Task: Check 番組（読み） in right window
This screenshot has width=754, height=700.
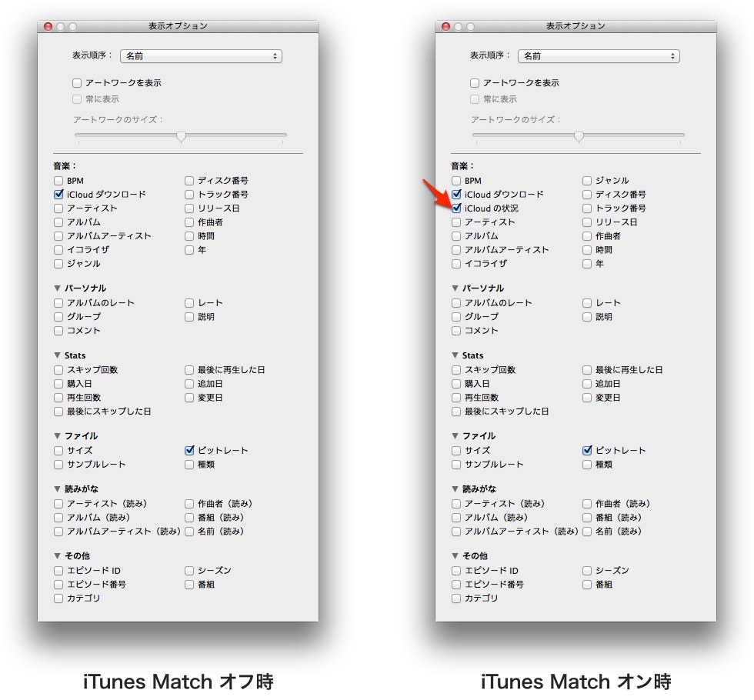Action: pyautogui.click(x=586, y=518)
